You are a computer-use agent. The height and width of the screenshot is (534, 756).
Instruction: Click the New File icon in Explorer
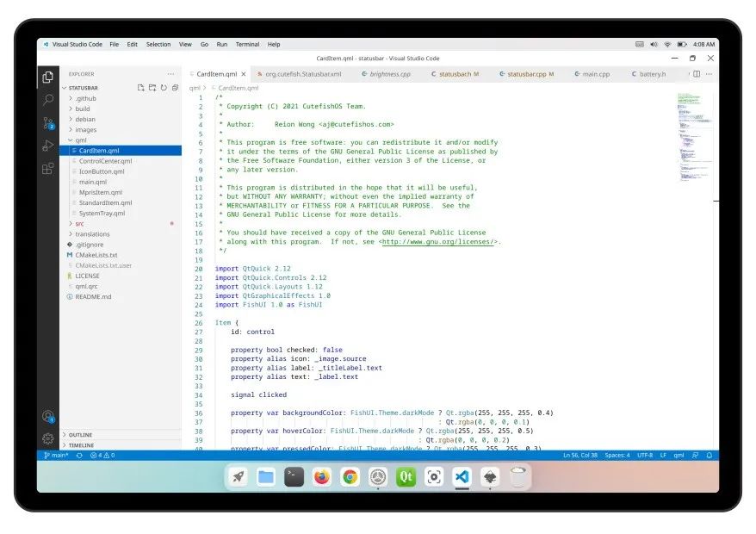pos(141,88)
